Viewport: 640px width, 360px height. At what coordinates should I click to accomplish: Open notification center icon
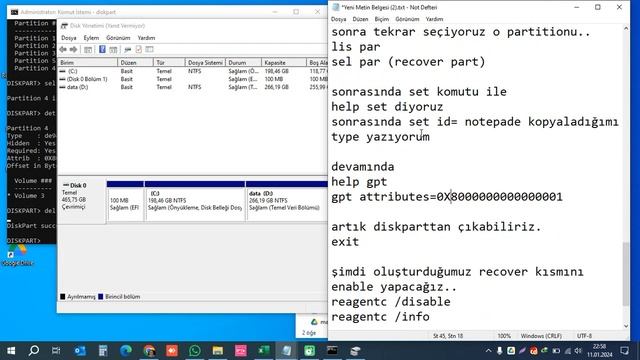pos(624,351)
